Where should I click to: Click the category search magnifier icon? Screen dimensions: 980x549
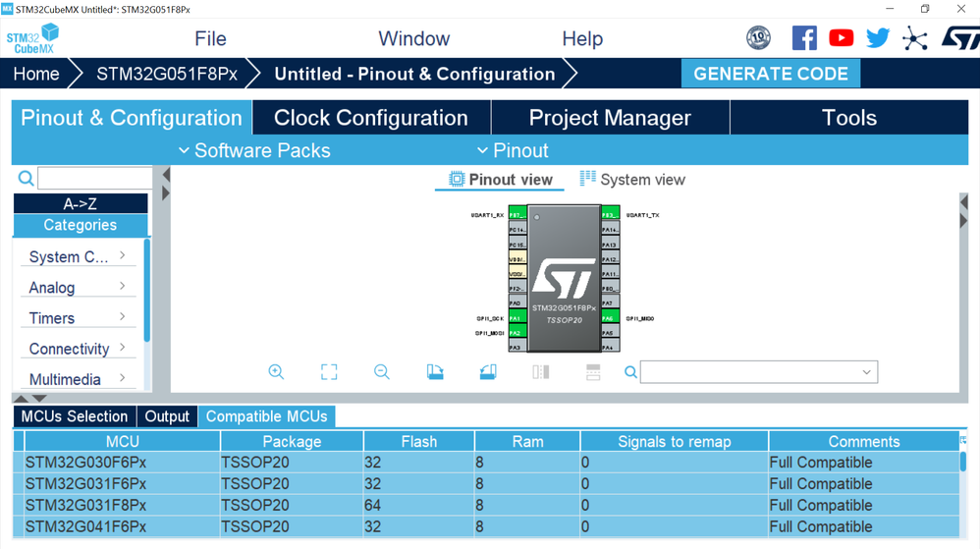coord(26,178)
